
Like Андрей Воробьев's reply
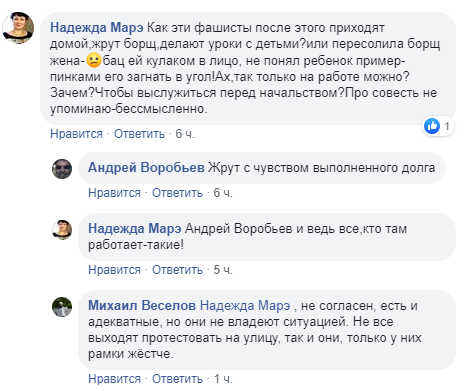(x=114, y=193)
